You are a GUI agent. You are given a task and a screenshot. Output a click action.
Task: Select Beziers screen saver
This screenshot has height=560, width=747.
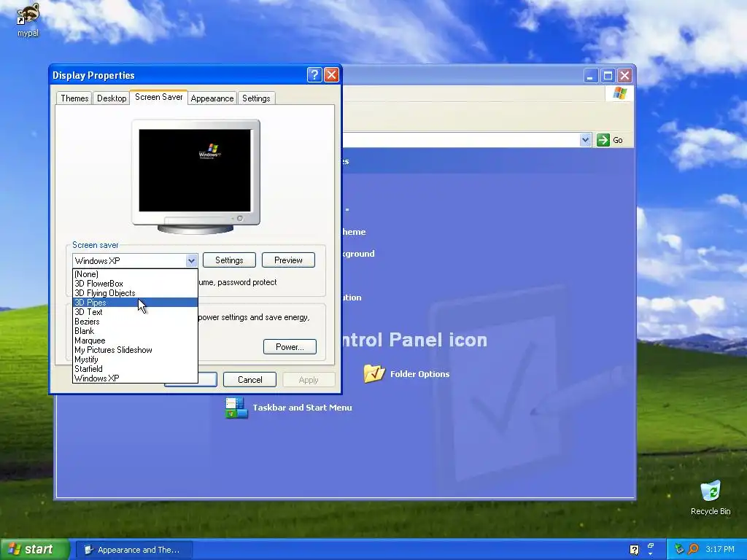135,322
